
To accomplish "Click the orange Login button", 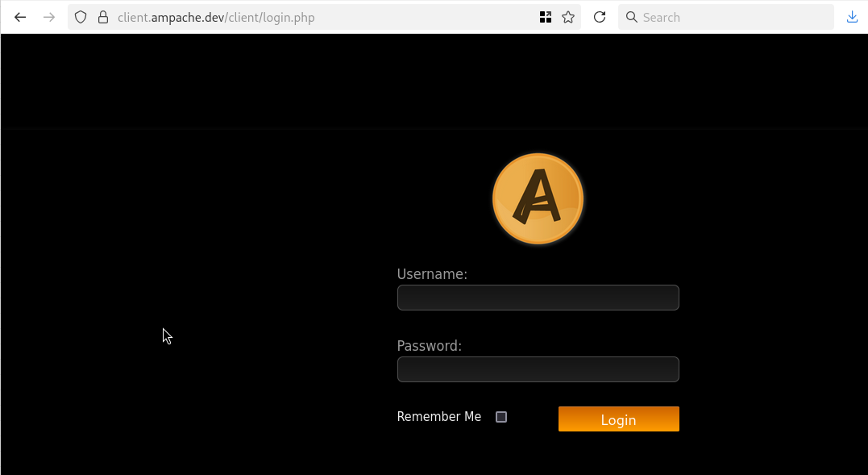I will 618,419.
